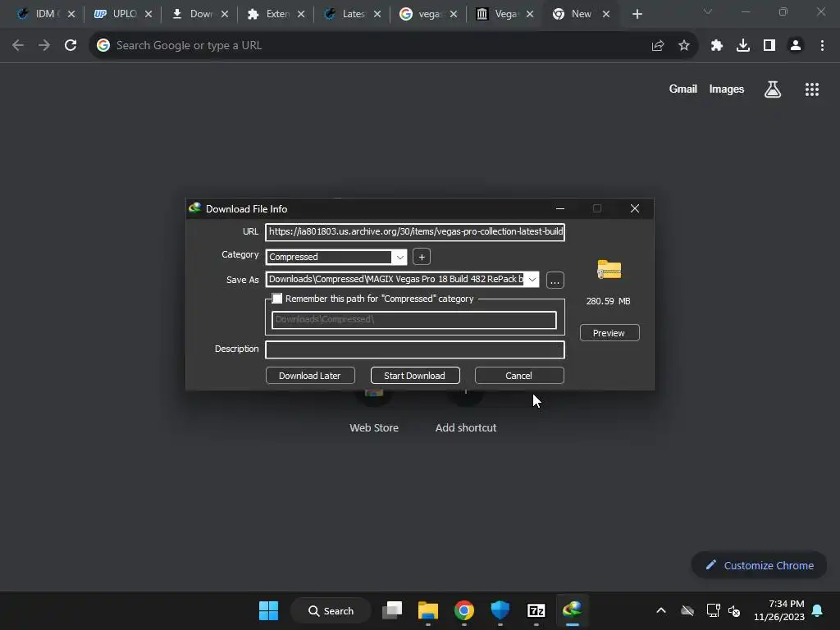Open Task View on taskbar
840x630 pixels.
(x=392, y=610)
